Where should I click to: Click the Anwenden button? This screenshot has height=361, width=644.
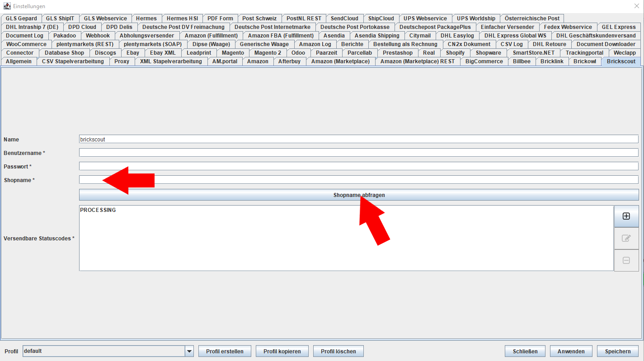coord(571,351)
